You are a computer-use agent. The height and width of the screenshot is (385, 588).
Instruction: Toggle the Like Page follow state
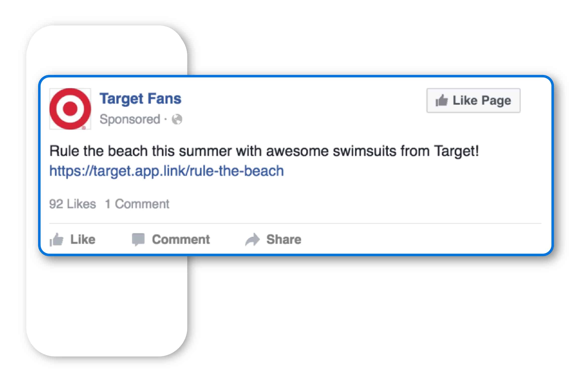pyautogui.click(x=474, y=100)
